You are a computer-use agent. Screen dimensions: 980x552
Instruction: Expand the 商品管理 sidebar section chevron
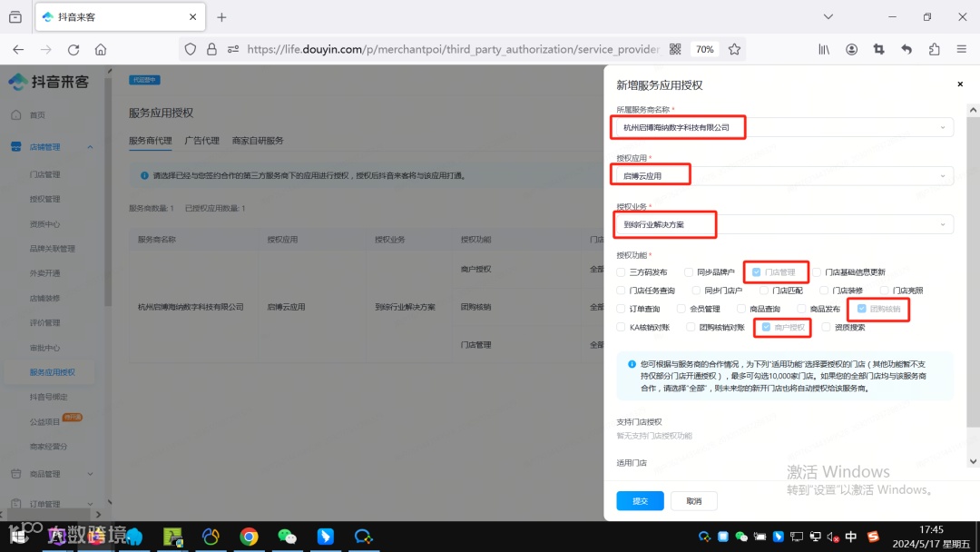click(x=90, y=474)
